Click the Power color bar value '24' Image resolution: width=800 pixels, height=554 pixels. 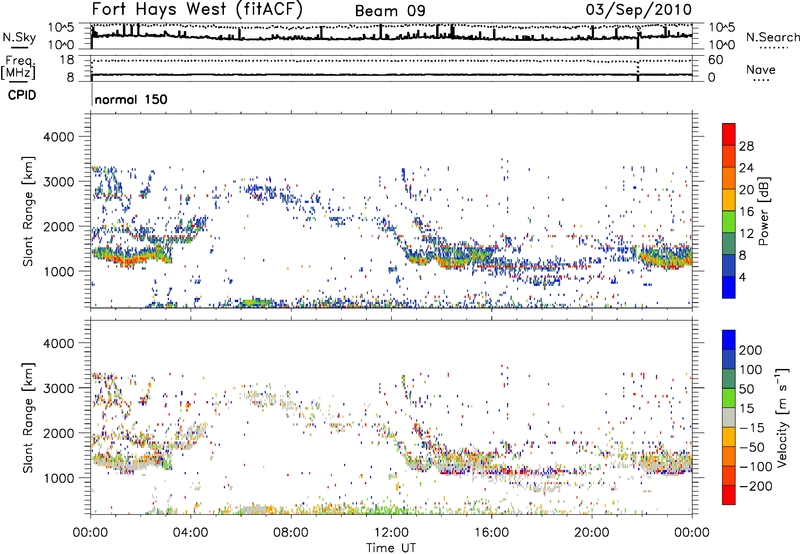(746, 168)
